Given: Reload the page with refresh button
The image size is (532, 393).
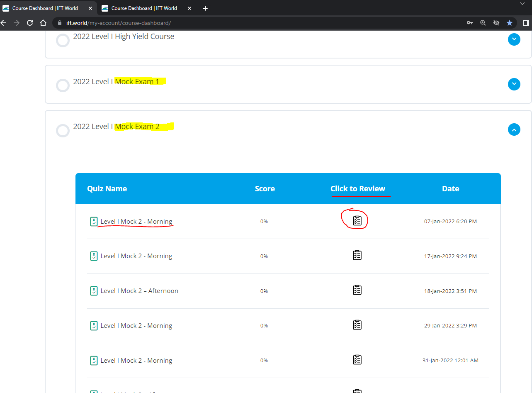Looking at the screenshot, I should (x=30, y=23).
